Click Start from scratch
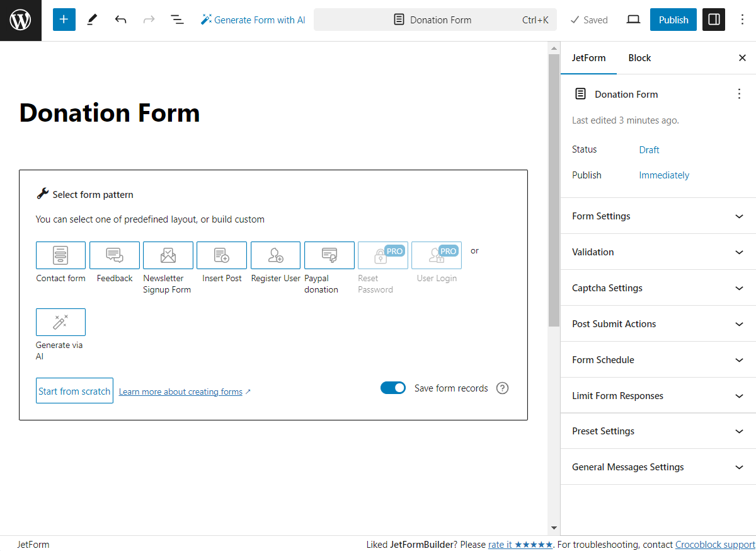Screen dimensions: 756x551 pos(74,390)
